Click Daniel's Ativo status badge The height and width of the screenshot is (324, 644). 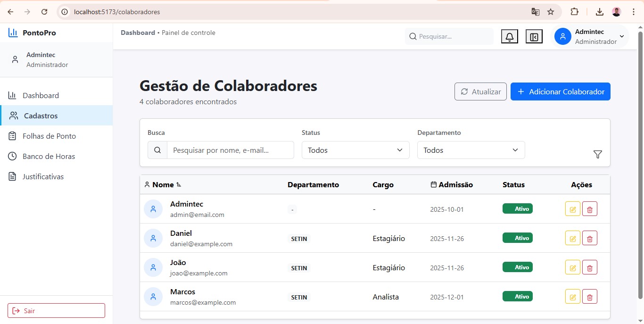517,238
